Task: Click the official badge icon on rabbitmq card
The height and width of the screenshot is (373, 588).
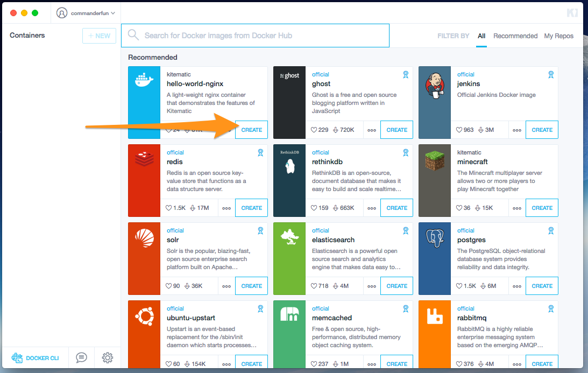Action: (x=551, y=309)
